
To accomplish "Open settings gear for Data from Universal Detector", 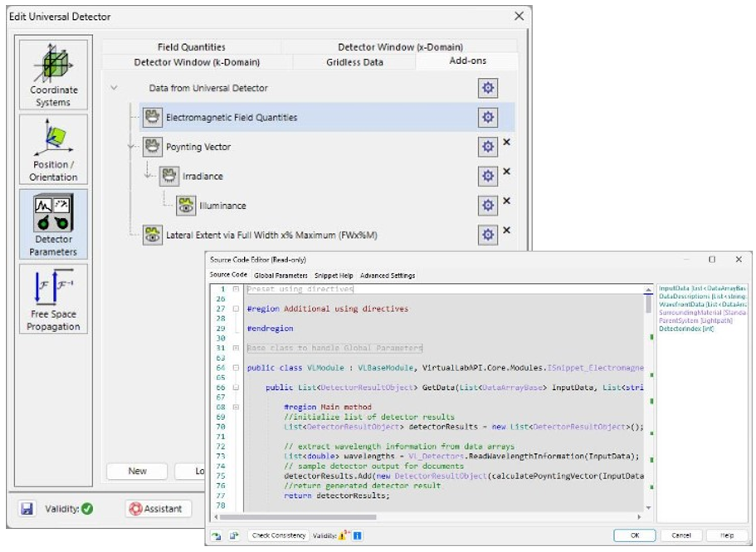I will (x=488, y=88).
